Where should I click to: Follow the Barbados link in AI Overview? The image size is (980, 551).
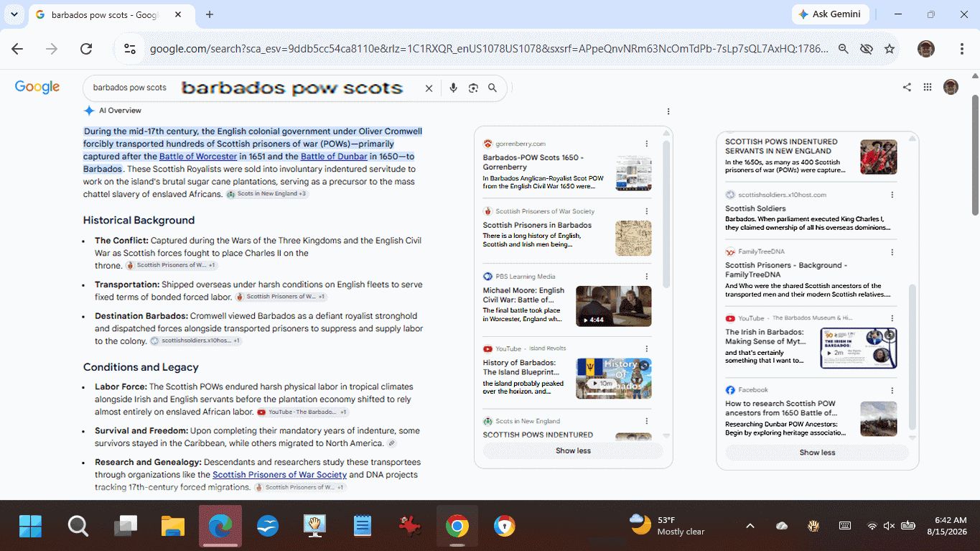[x=102, y=170]
